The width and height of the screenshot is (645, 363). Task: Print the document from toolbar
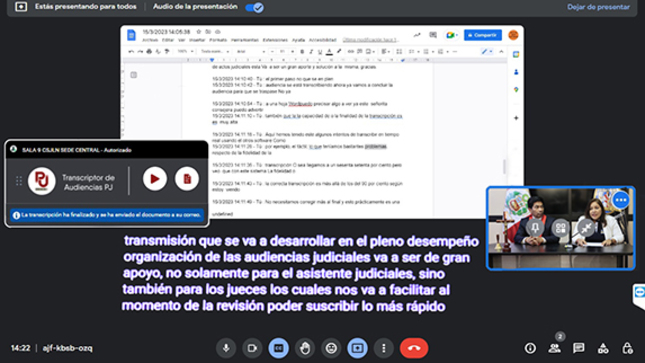tap(149, 51)
